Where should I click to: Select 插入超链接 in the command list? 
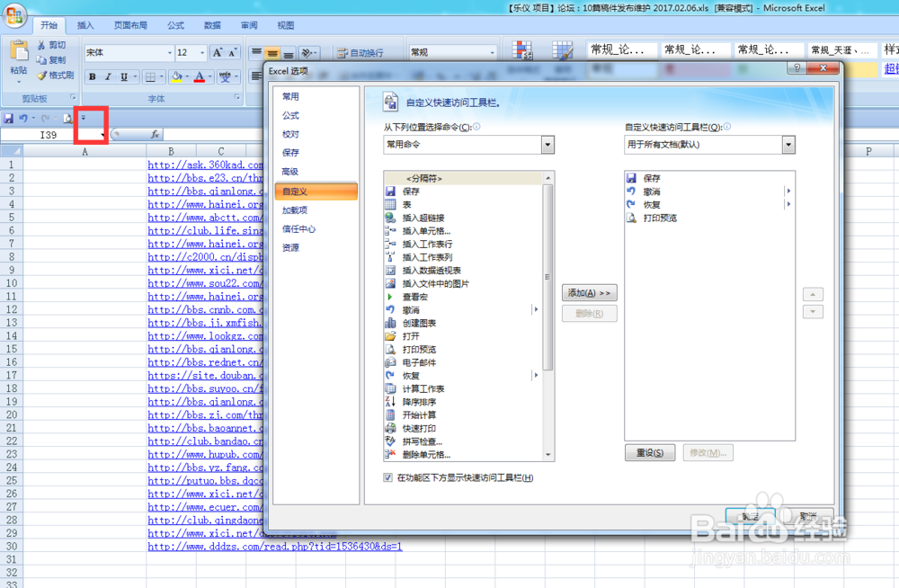(463, 218)
